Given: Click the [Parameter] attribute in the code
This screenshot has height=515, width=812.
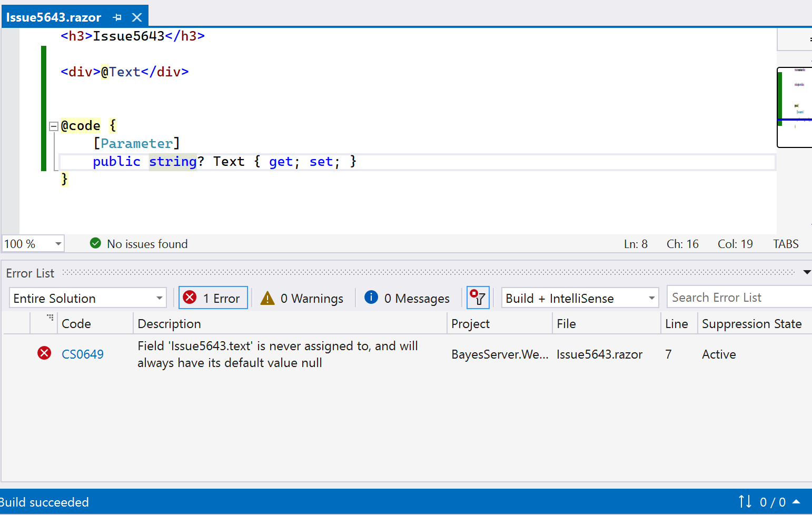Looking at the screenshot, I should (x=137, y=144).
